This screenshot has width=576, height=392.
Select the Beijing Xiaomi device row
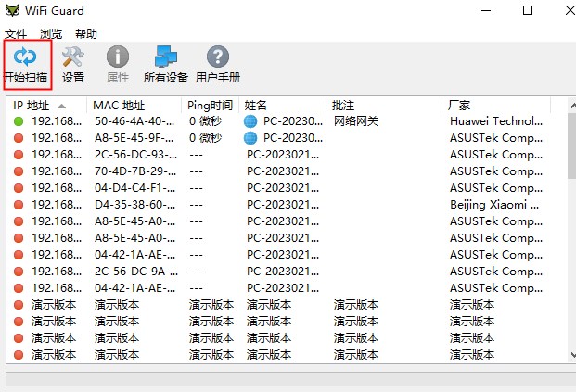pos(278,205)
